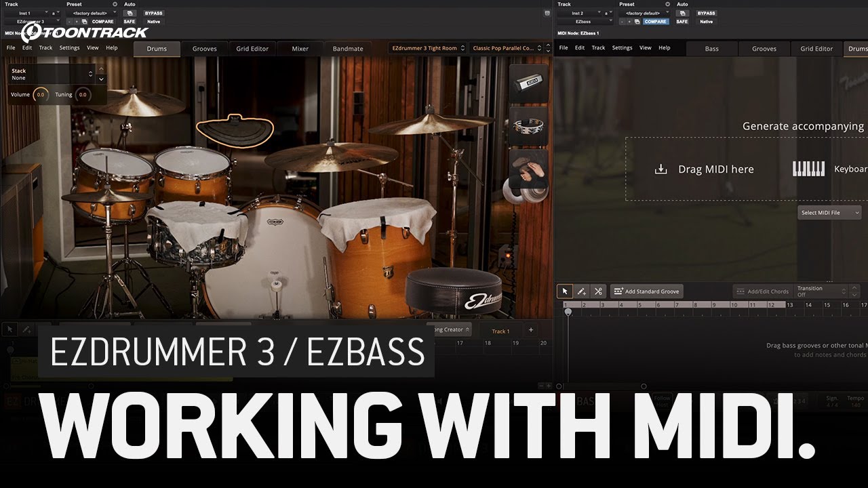868x488 pixels.
Task: Select the scissors cut tool in EZbass
Action: (597, 291)
